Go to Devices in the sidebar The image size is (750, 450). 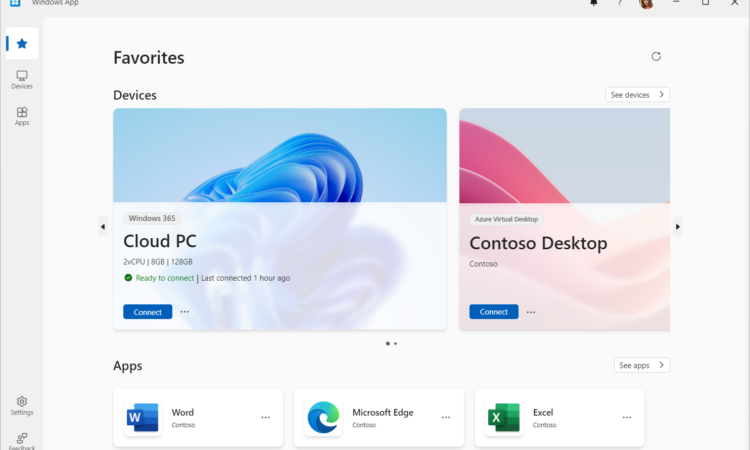point(22,80)
